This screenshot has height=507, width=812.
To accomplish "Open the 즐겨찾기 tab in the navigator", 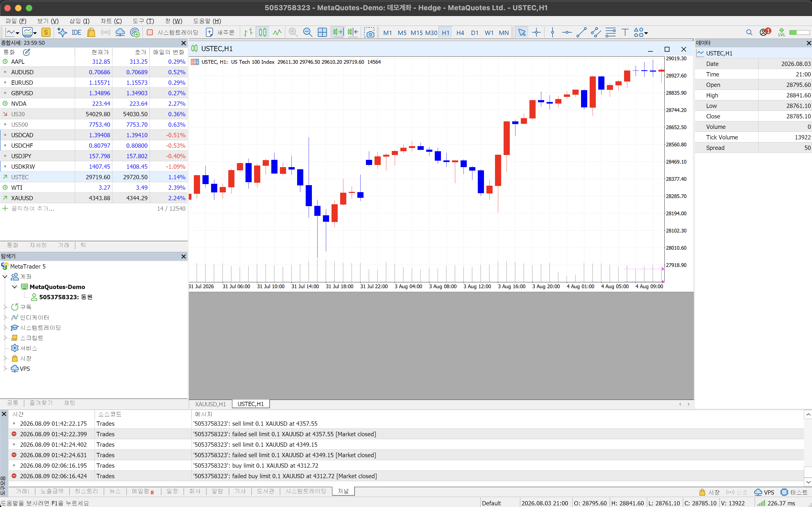I will point(41,403).
